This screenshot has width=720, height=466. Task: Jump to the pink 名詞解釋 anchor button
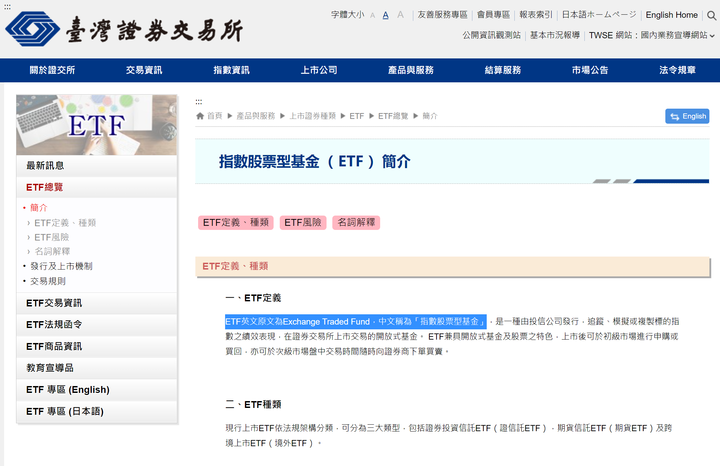pos(356,223)
